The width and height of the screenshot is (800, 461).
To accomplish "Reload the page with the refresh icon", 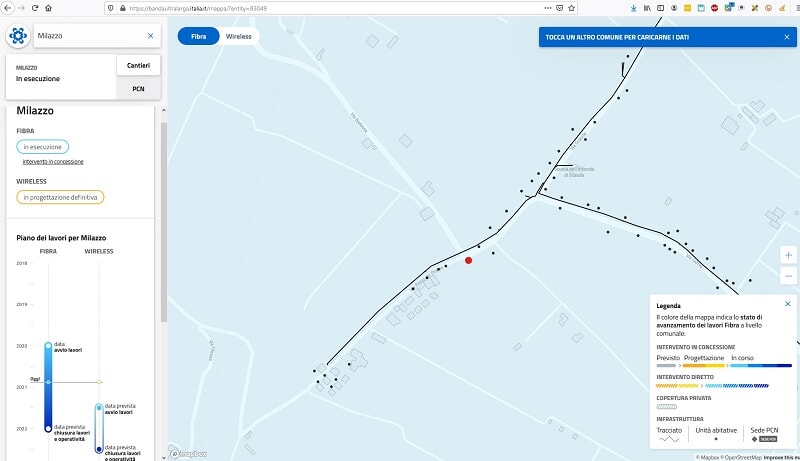I will tap(35, 8).
